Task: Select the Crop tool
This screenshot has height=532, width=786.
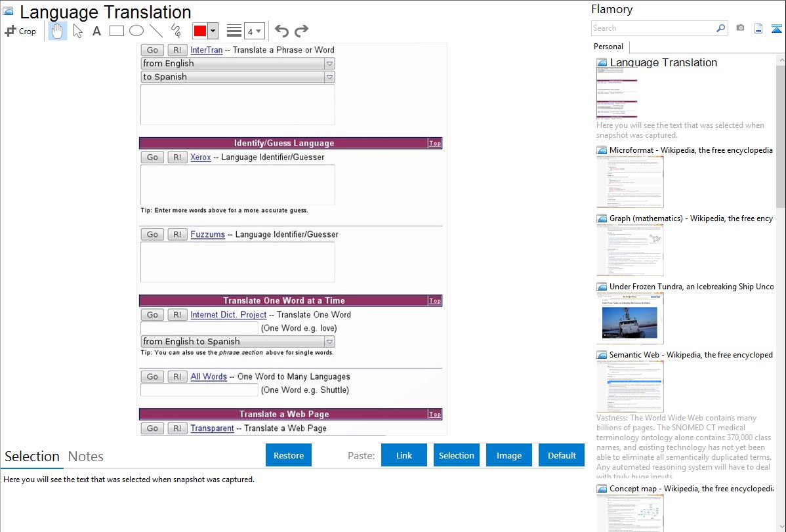Action: (20, 31)
